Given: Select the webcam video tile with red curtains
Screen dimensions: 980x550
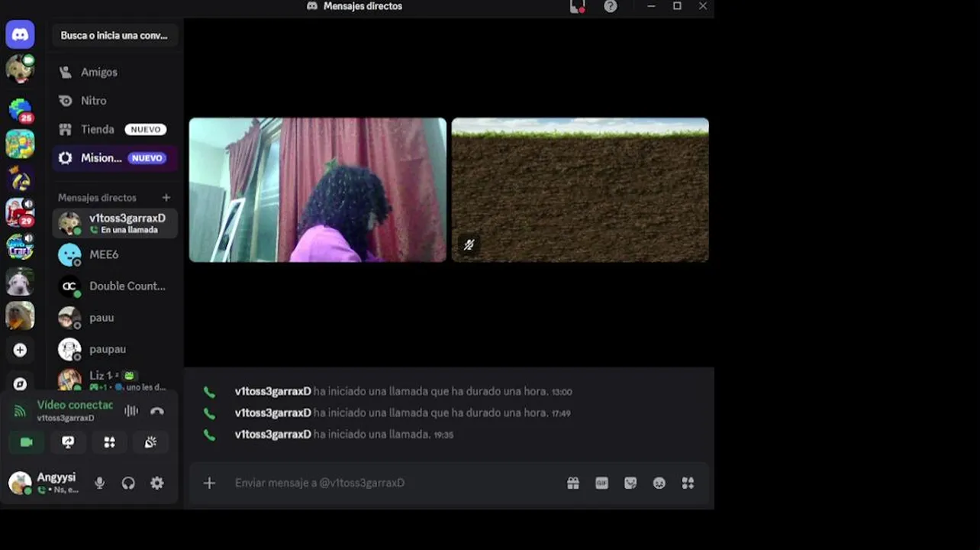Looking at the screenshot, I should pyautogui.click(x=318, y=190).
